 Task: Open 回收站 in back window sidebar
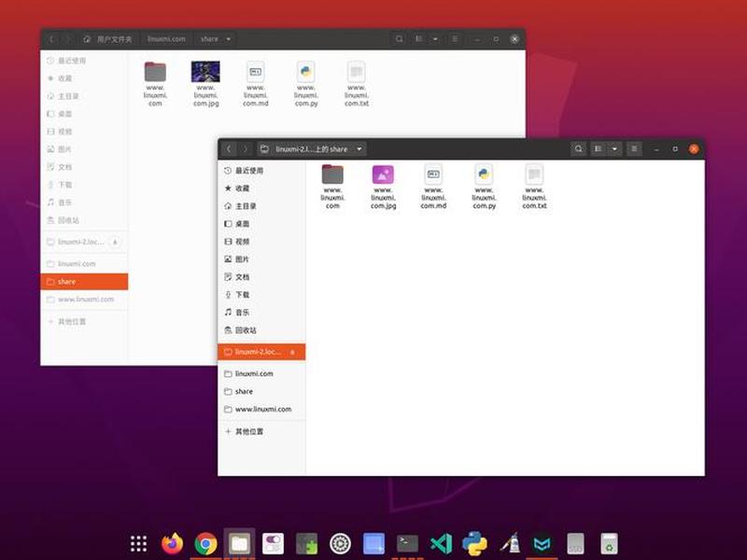click(84, 220)
